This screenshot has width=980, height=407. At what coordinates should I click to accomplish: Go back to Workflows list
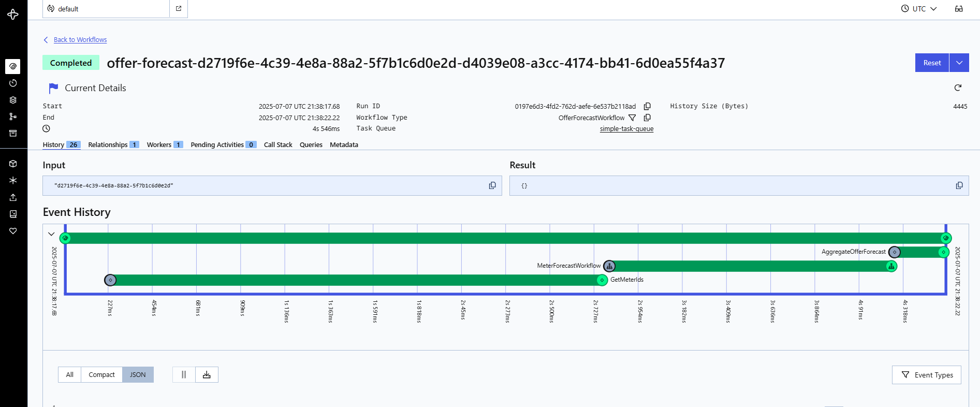pyautogui.click(x=80, y=40)
